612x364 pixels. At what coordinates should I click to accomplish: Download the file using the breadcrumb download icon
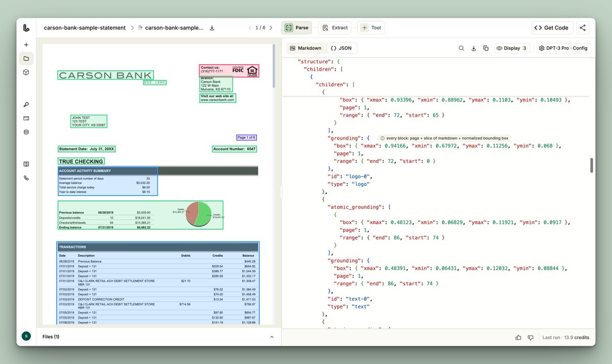(212, 28)
